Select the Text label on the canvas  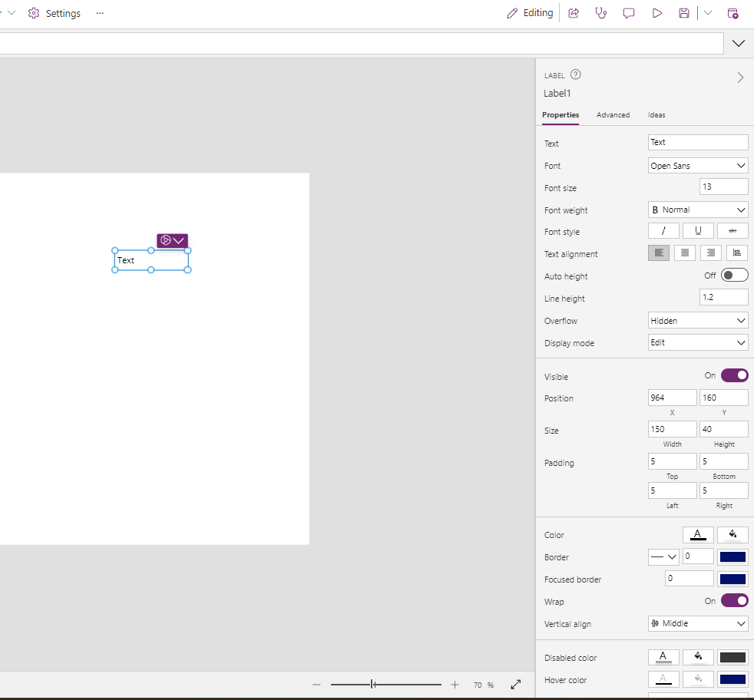click(x=151, y=260)
